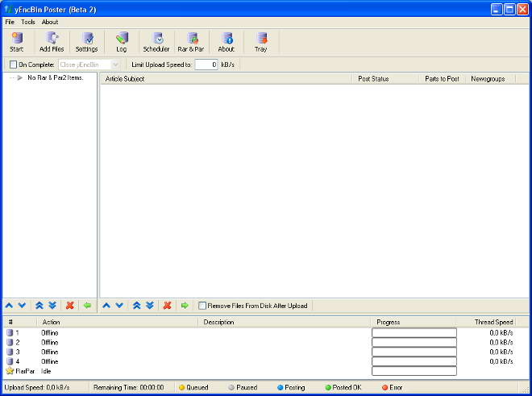
Task: Click the Paused status legend
Action: point(243,387)
